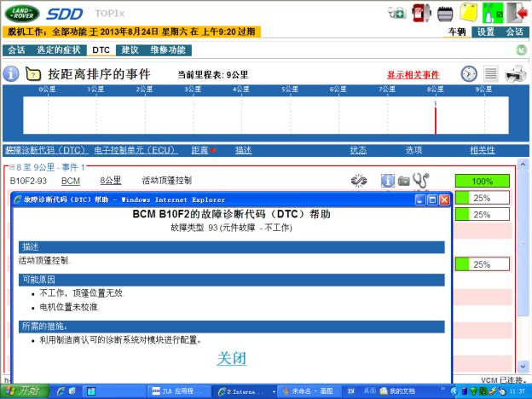The height and width of the screenshot is (399, 532).
Task: Switch to JLR 应用程 taskbar button
Action: (177, 391)
